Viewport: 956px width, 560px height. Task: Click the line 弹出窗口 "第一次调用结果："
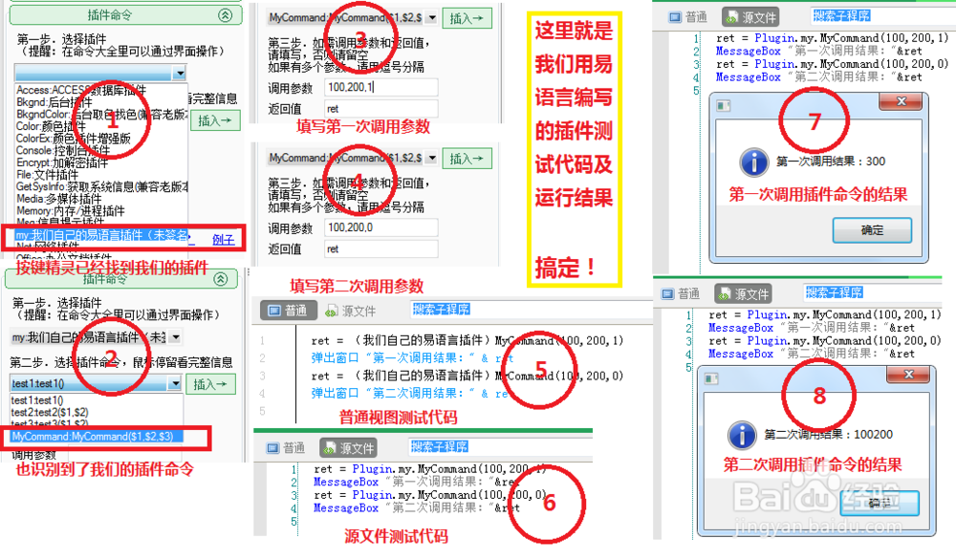pos(413,357)
